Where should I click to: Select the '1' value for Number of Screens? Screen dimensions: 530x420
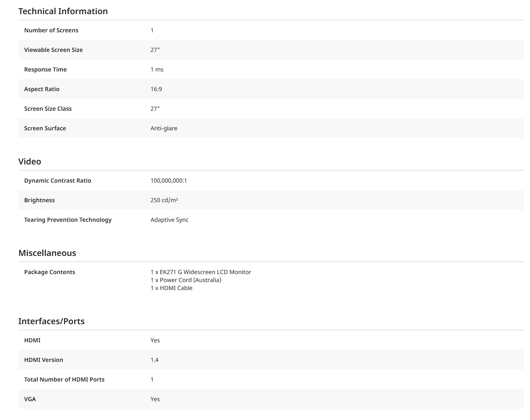click(x=152, y=30)
